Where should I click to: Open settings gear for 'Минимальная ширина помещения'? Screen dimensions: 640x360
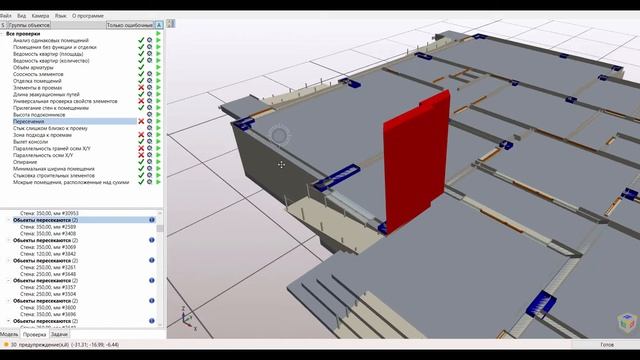(150, 169)
